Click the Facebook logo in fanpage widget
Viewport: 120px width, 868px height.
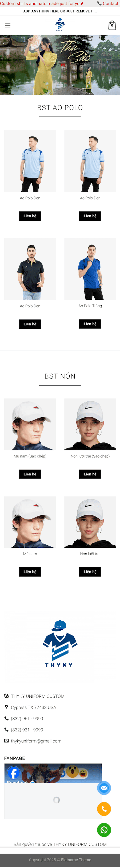14,773
